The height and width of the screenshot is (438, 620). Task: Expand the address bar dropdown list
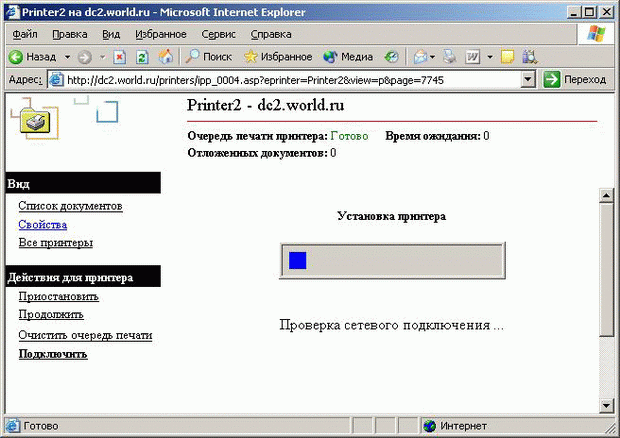pyautogui.click(x=527, y=80)
